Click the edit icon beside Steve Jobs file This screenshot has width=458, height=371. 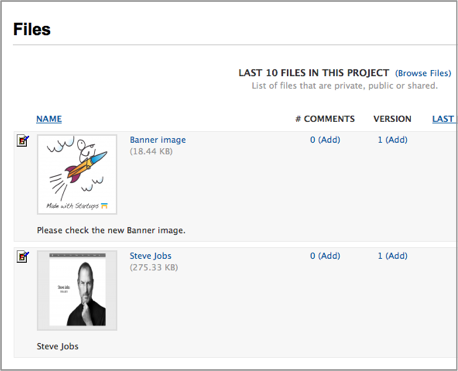coord(23,257)
